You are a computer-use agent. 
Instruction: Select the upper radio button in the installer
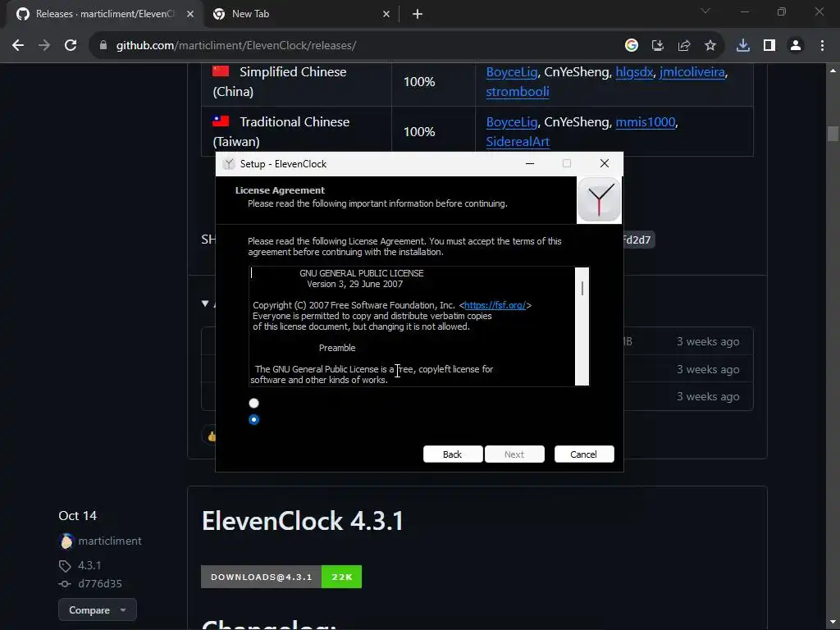pyautogui.click(x=254, y=403)
